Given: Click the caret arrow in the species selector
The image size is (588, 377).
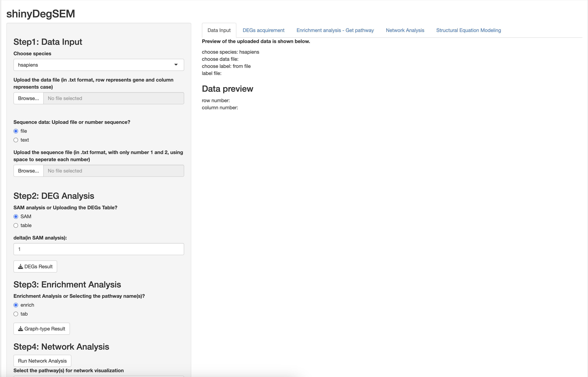Looking at the screenshot, I should [176, 65].
